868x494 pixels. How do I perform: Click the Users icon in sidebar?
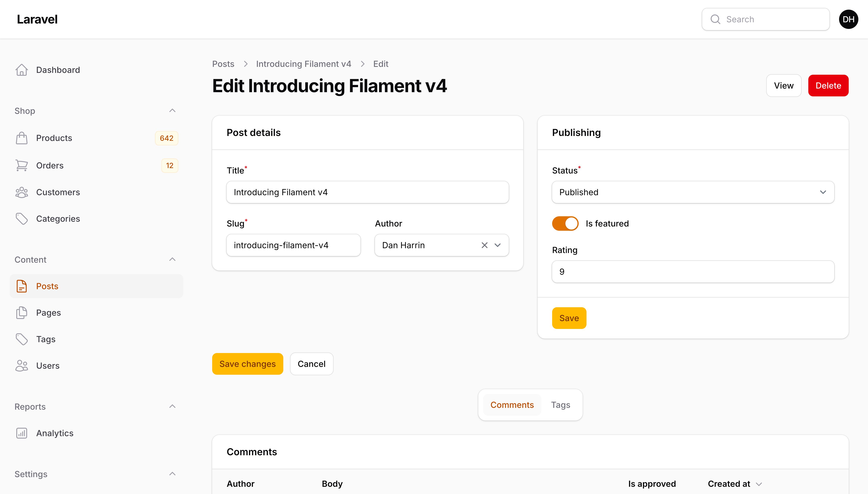[22, 366]
